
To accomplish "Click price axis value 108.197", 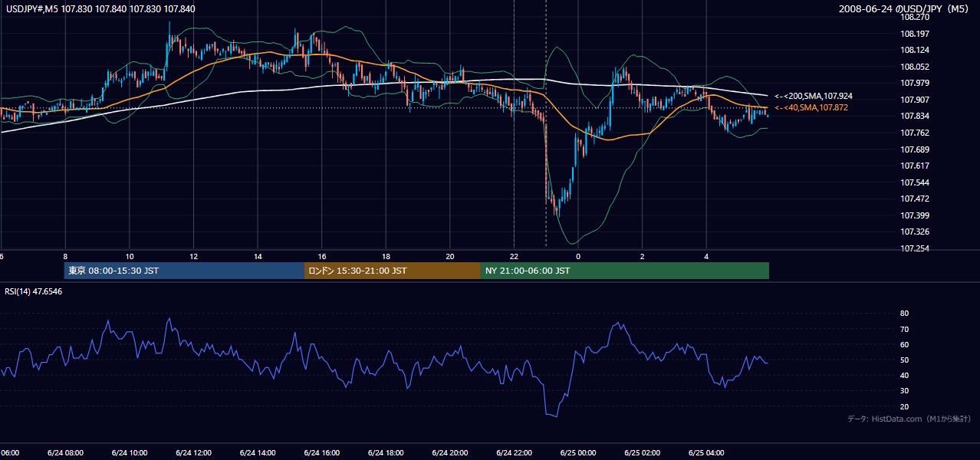I will (x=915, y=34).
